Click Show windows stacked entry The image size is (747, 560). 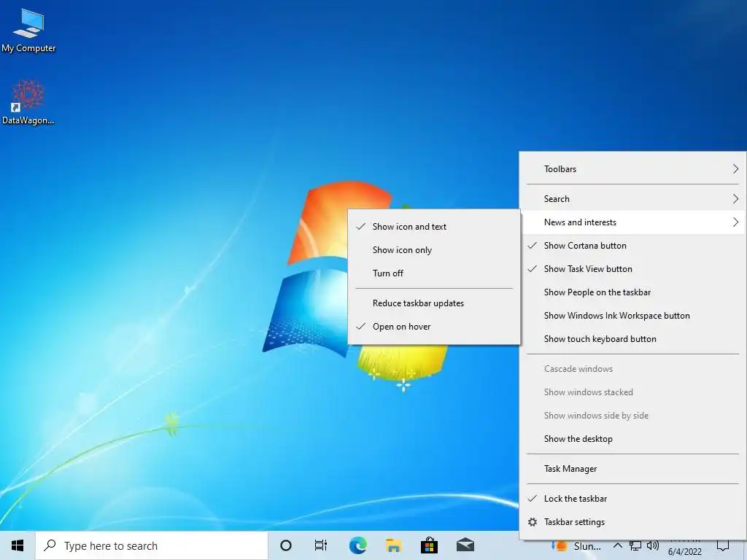tap(632, 392)
